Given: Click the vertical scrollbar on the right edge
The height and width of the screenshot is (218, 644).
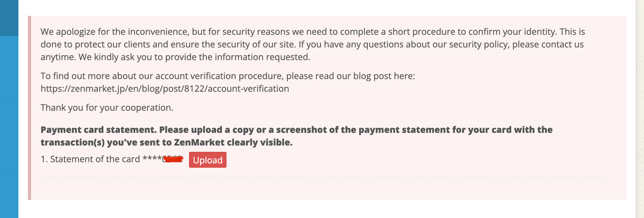Looking at the screenshot, I should tap(640, 109).
